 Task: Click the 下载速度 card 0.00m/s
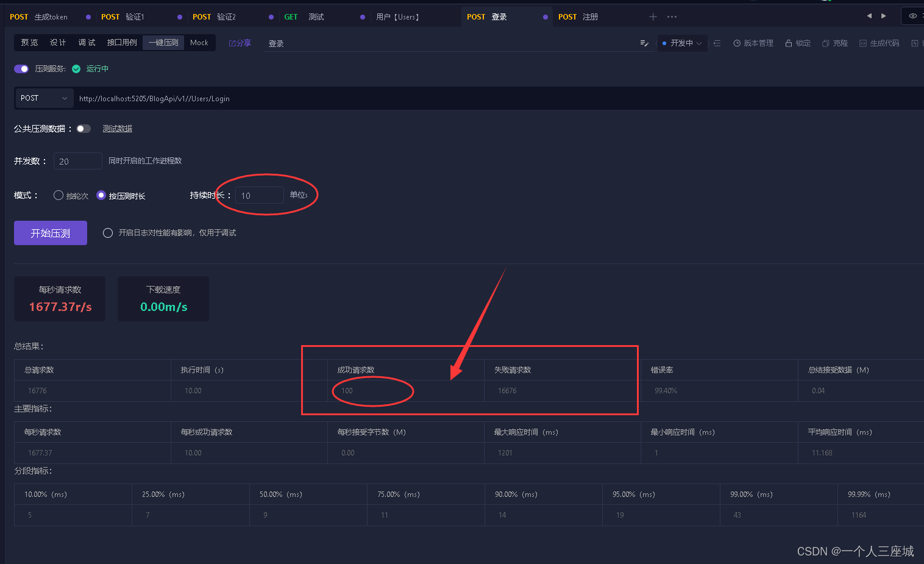click(x=163, y=299)
